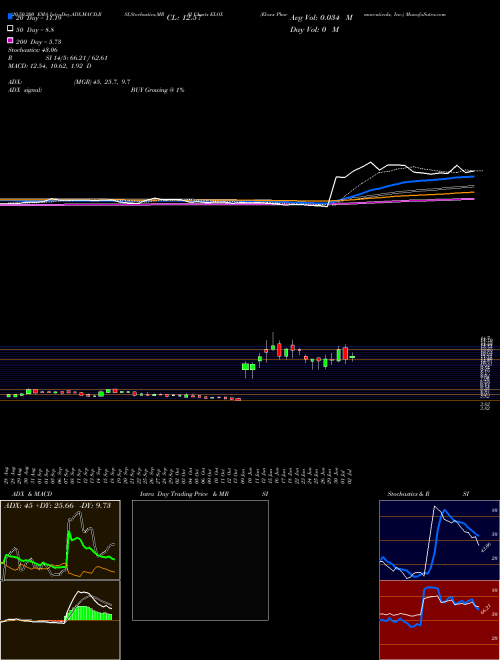
Task: Click the 'Intra Day Trading Price & MR' title
Action: point(185,494)
